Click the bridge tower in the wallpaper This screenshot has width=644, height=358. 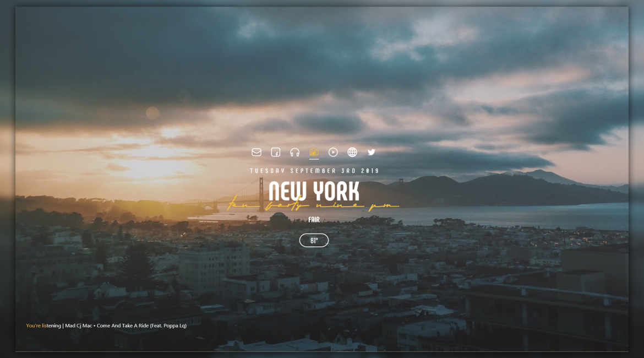[261, 190]
